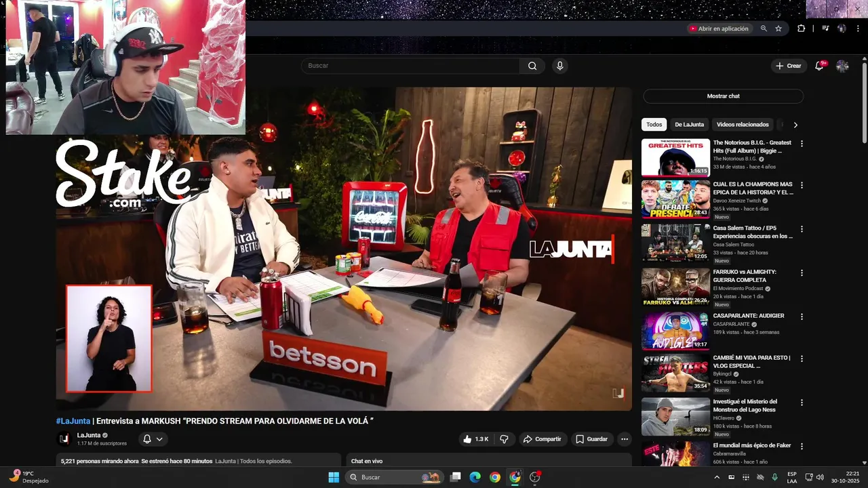The image size is (868, 488).
Task: Open Task View from the taskbar
Action: point(456,477)
